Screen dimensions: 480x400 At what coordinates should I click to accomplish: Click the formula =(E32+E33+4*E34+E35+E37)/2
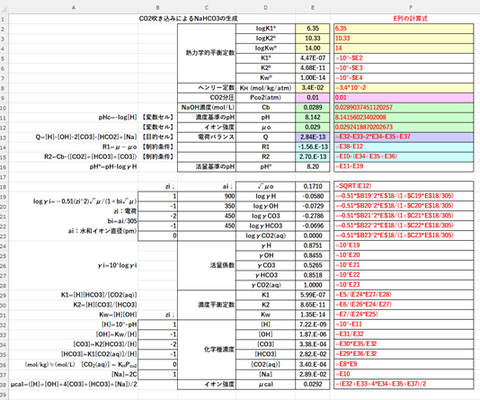(404, 384)
